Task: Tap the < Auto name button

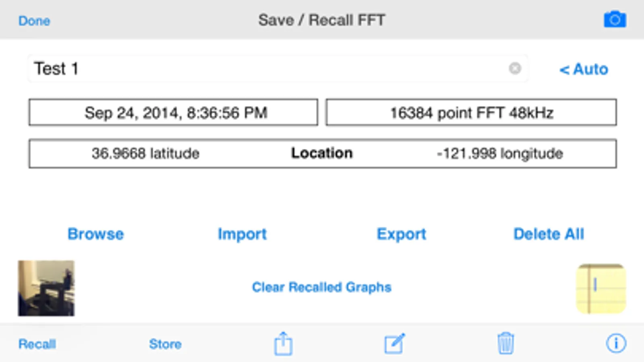Action: pyautogui.click(x=584, y=69)
